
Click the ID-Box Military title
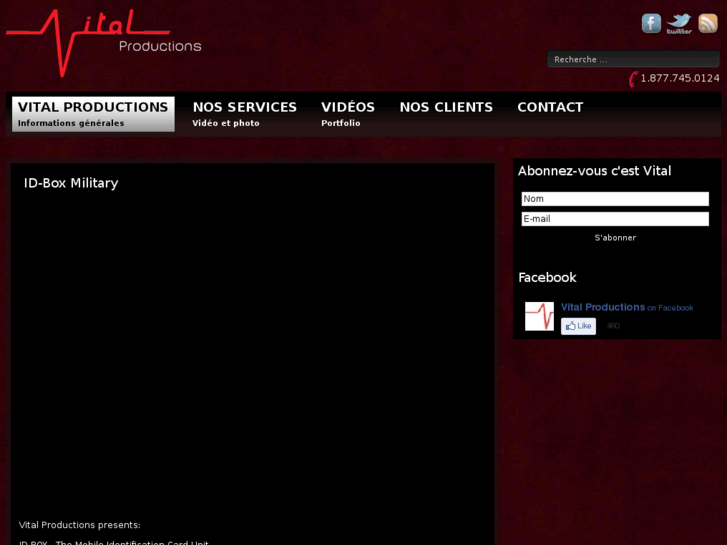(x=71, y=183)
